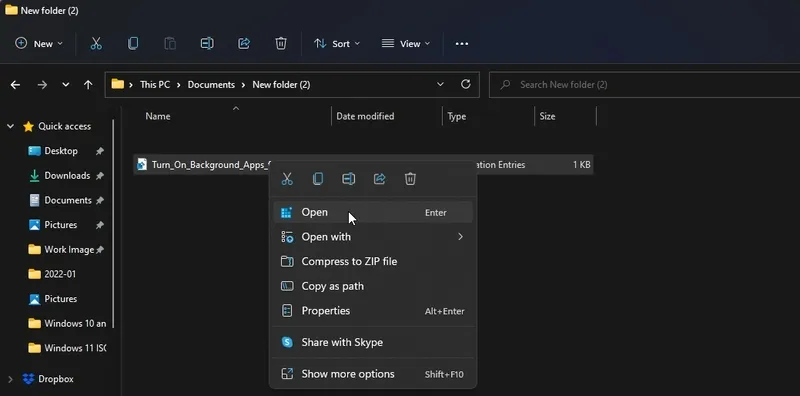
Task: Click the Search New folder (2) field
Action: tap(644, 85)
